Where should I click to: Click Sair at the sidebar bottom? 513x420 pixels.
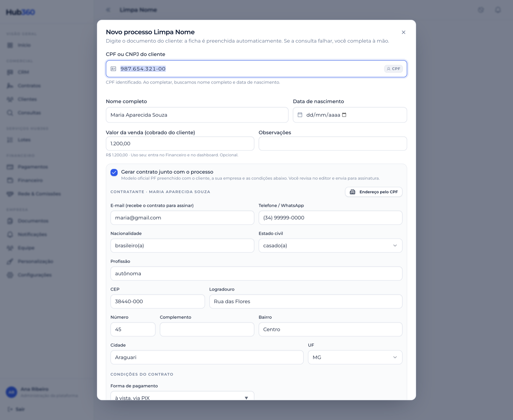[16, 409]
